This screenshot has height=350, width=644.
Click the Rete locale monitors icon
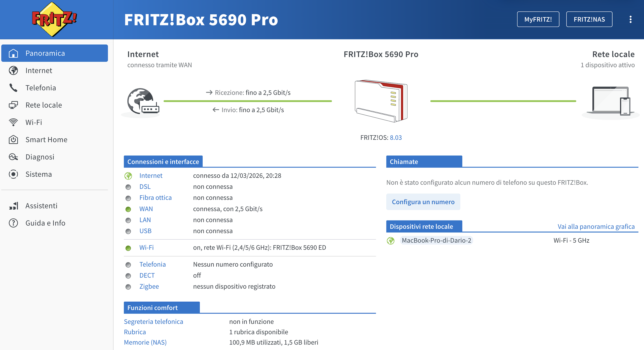coord(13,105)
